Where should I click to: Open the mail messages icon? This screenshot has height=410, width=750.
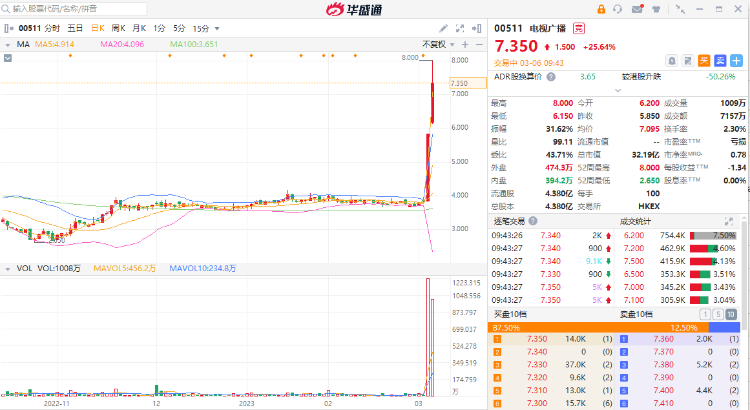point(637,9)
